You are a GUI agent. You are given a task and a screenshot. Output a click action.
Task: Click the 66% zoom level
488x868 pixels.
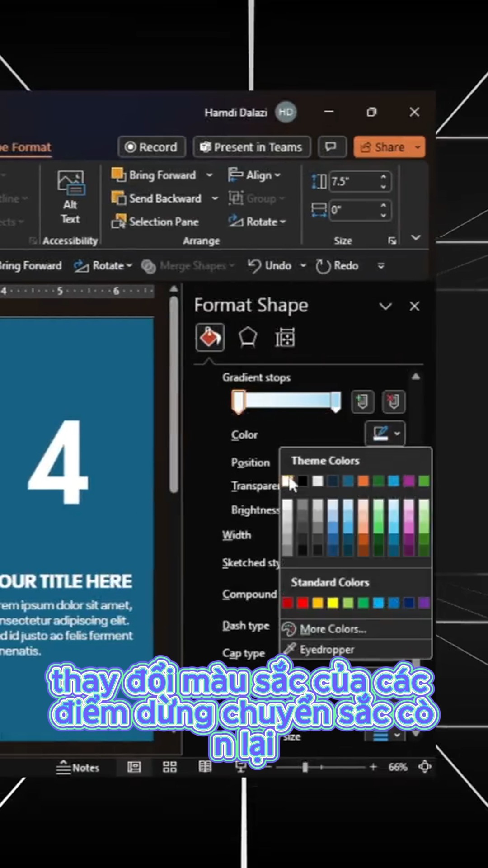[398, 767]
